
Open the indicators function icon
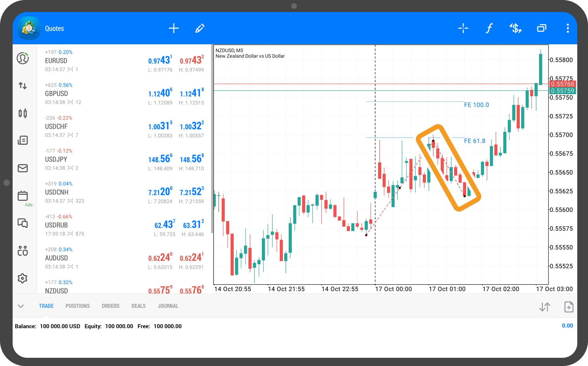click(489, 28)
